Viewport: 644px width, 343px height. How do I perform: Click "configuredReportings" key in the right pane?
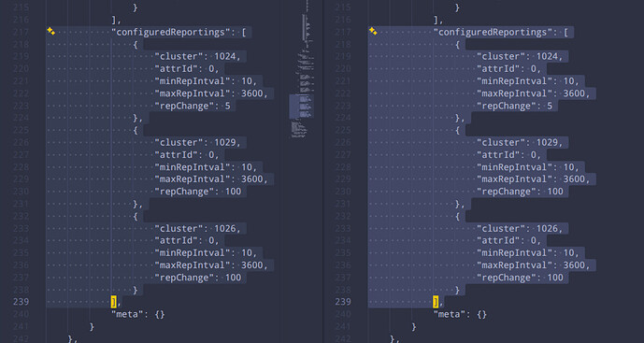point(493,32)
